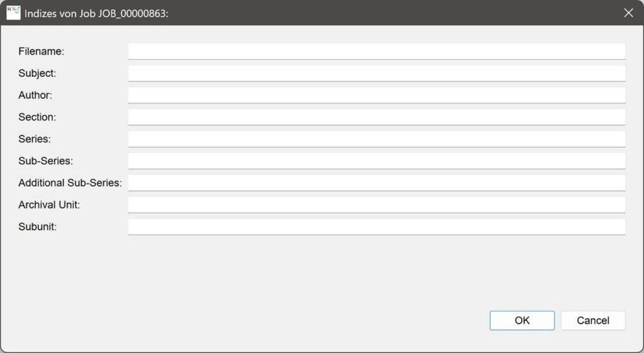Image resolution: width=644 pixels, height=353 pixels.
Task: Click the "Series:" label text
Action: click(35, 139)
